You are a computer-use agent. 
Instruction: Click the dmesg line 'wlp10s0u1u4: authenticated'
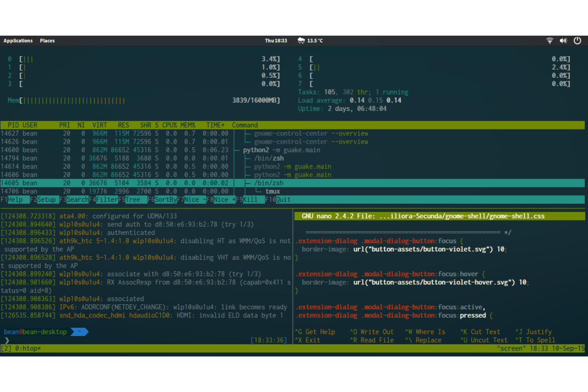[x=78, y=233]
